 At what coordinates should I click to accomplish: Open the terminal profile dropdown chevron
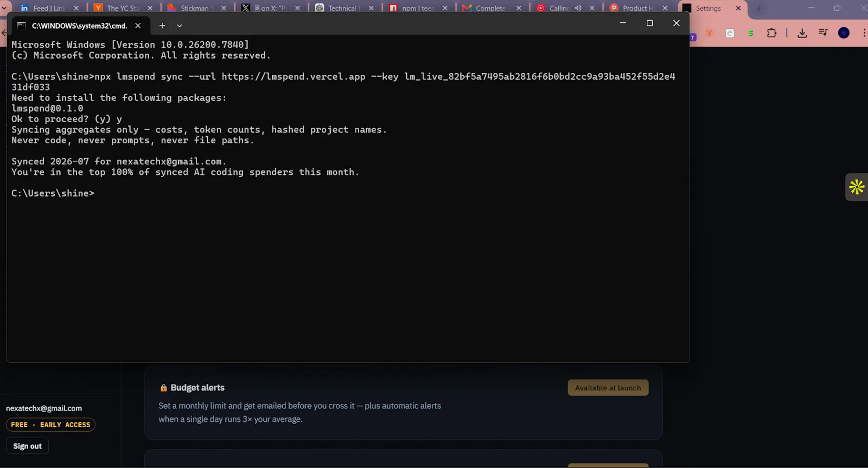point(180,26)
